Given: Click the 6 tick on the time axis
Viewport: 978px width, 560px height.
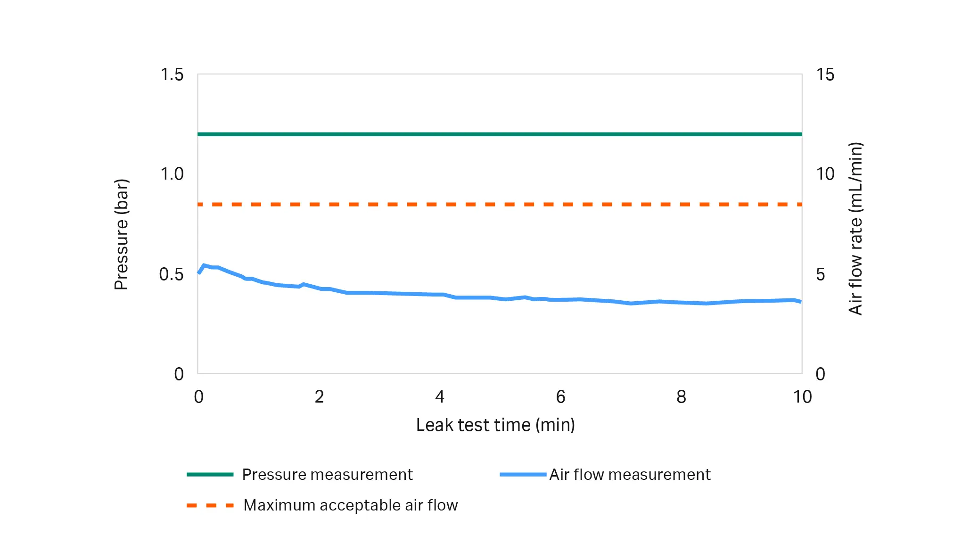Looking at the screenshot, I should (560, 397).
